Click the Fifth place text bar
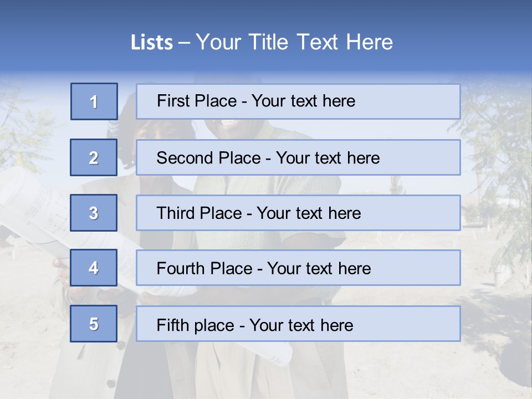This screenshot has width=532, height=399. (x=298, y=324)
